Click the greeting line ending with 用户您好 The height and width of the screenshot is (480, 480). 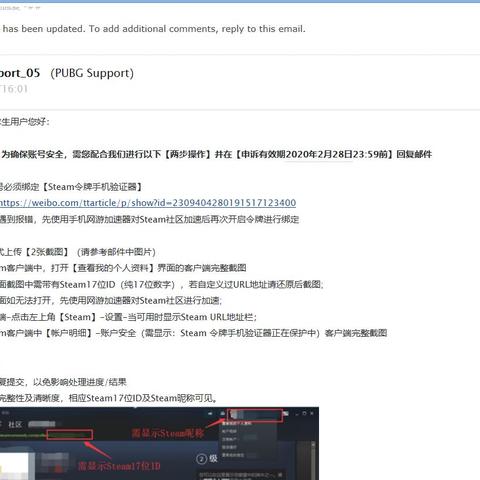(x=25, y=122)
